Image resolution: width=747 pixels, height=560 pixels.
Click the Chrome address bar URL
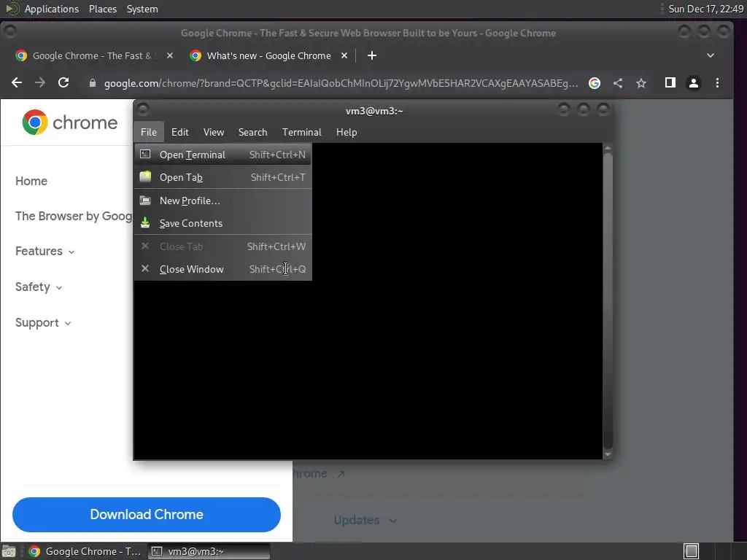click(341, 83)
